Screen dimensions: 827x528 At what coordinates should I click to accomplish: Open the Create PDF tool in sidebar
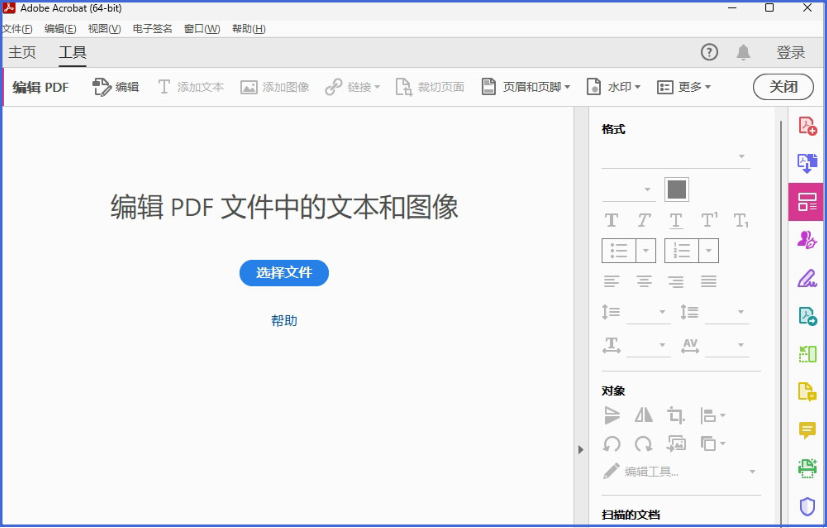click(x=807, y=126)
